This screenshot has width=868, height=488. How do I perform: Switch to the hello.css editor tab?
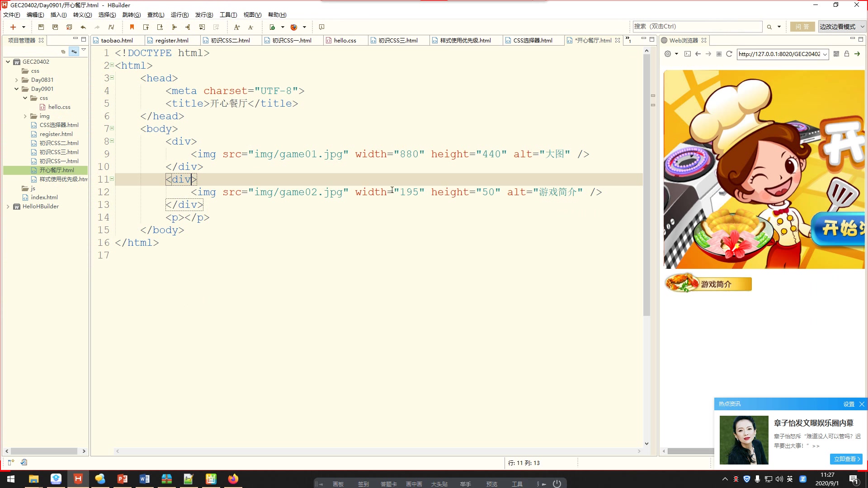345,40
